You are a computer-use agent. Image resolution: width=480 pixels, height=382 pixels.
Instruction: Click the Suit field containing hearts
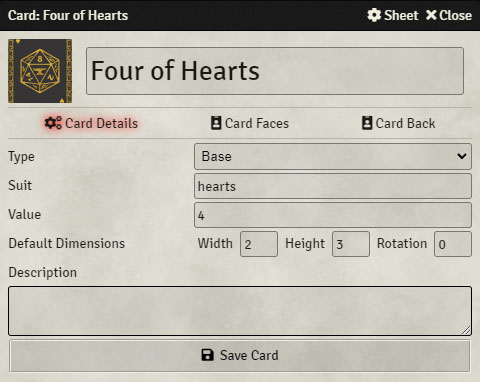(x=333, y=186)
